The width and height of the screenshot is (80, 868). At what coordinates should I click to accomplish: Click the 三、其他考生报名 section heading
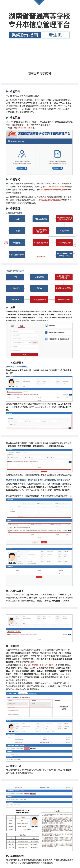tap(15, 591)
